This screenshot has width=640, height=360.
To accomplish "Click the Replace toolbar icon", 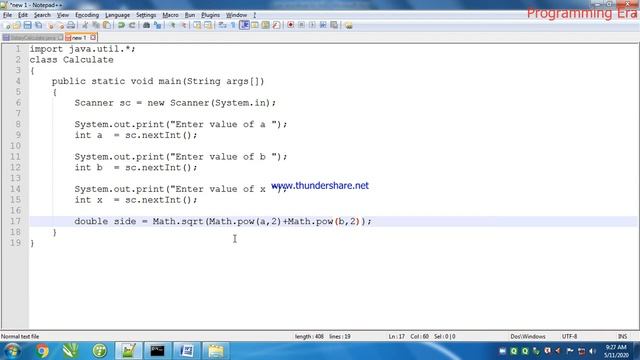I will [157, 25].
